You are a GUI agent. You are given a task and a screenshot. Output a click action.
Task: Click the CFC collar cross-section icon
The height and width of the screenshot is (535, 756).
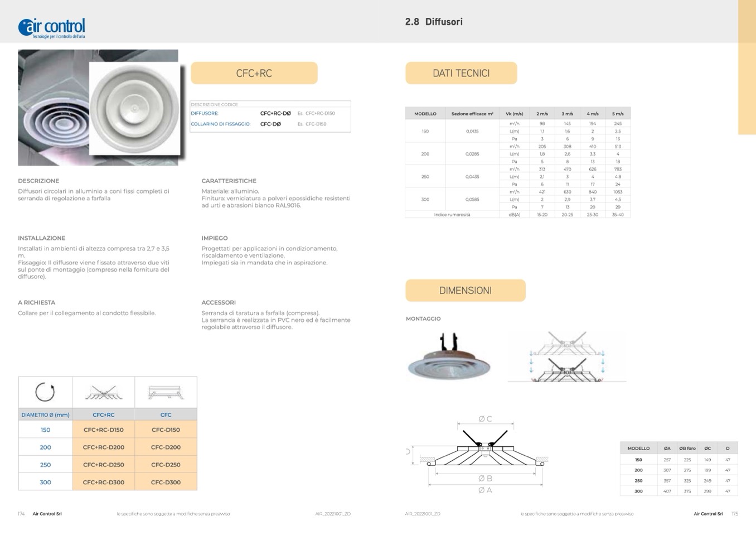pyautogui.click(x=166, y=392)
